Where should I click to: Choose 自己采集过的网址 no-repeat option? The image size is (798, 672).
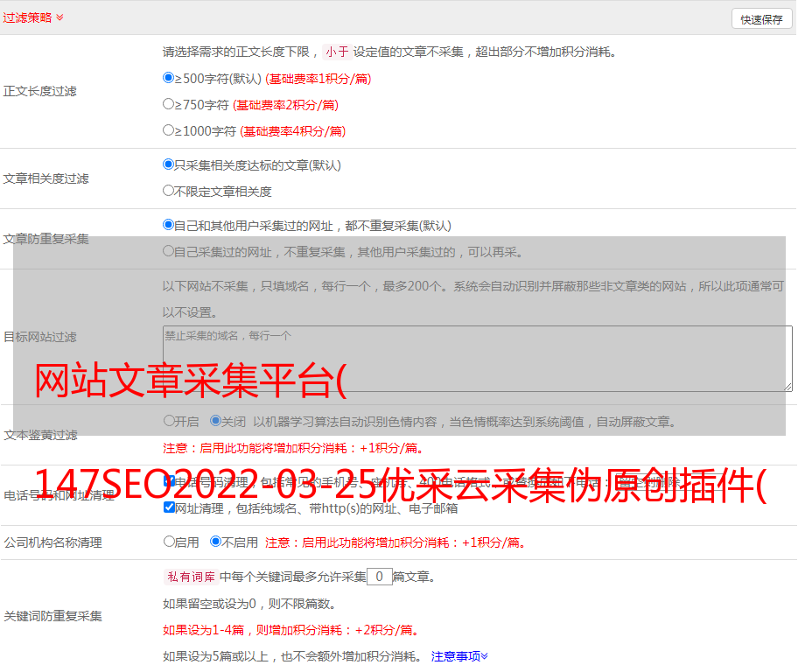tap(169, 251)
